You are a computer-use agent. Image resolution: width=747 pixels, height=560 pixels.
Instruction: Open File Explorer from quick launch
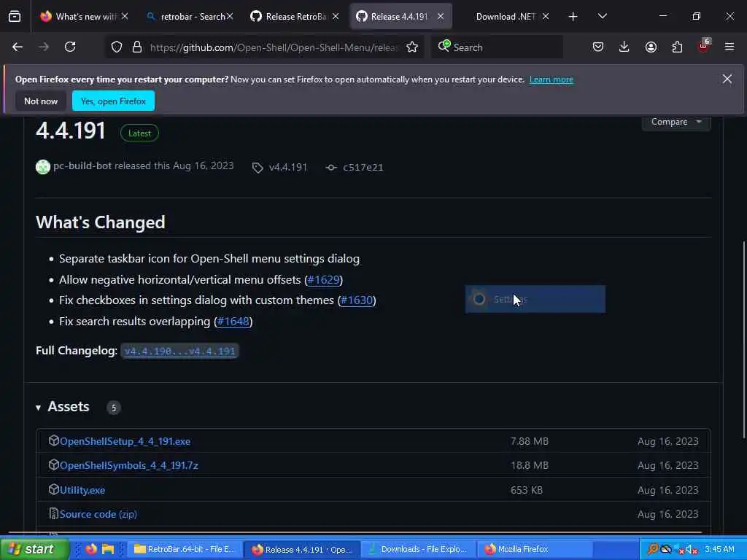pos(109,549)
